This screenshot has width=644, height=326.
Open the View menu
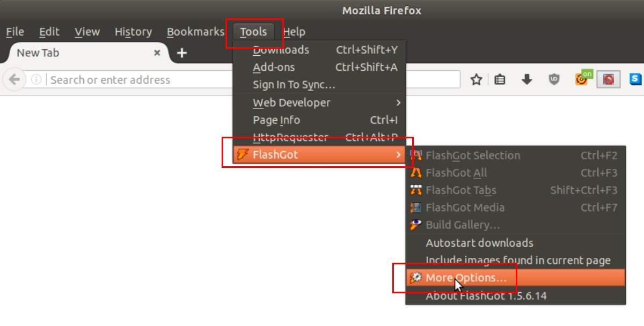(x=87, y=32)
